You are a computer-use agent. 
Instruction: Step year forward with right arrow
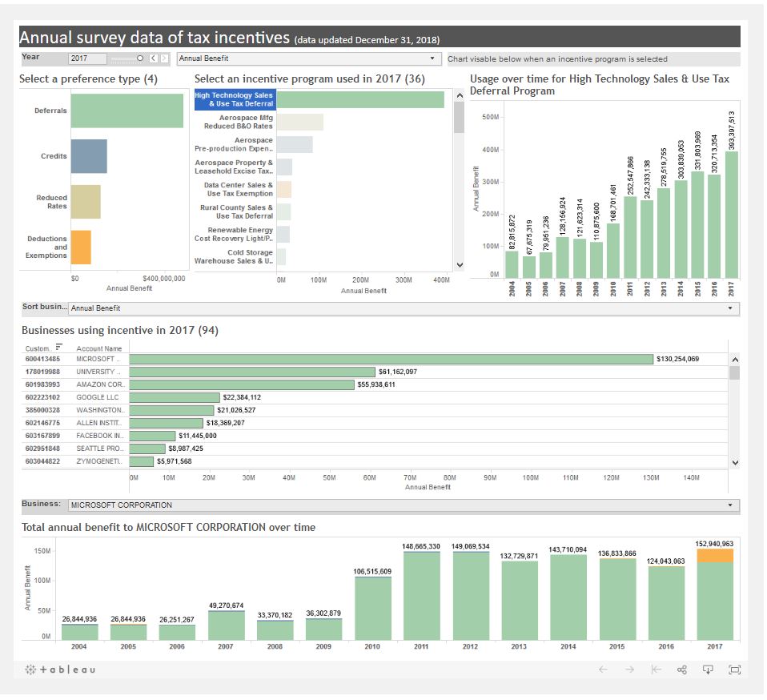164,58
